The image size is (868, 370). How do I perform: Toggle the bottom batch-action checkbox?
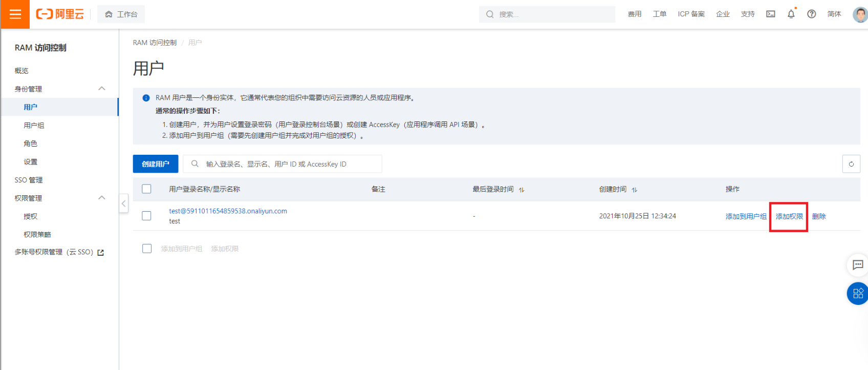pos(147,249)
